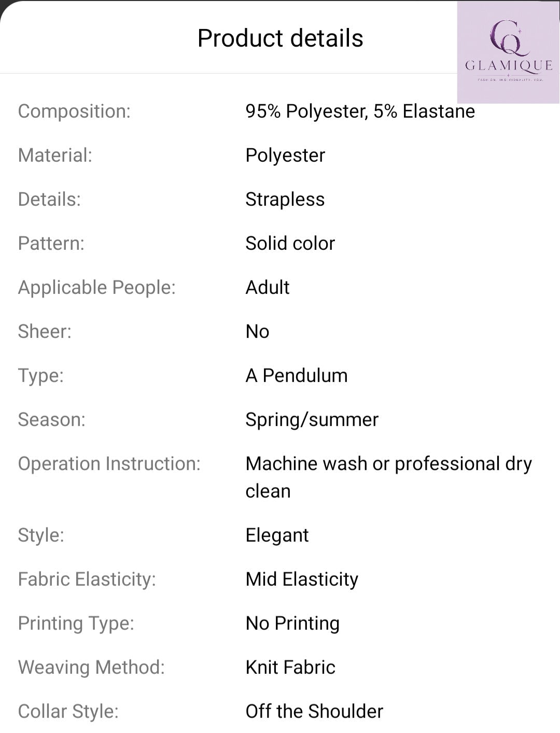Select the Mid Elasticity value
This screenshot has height=733, width=560.
pos(302,580)
